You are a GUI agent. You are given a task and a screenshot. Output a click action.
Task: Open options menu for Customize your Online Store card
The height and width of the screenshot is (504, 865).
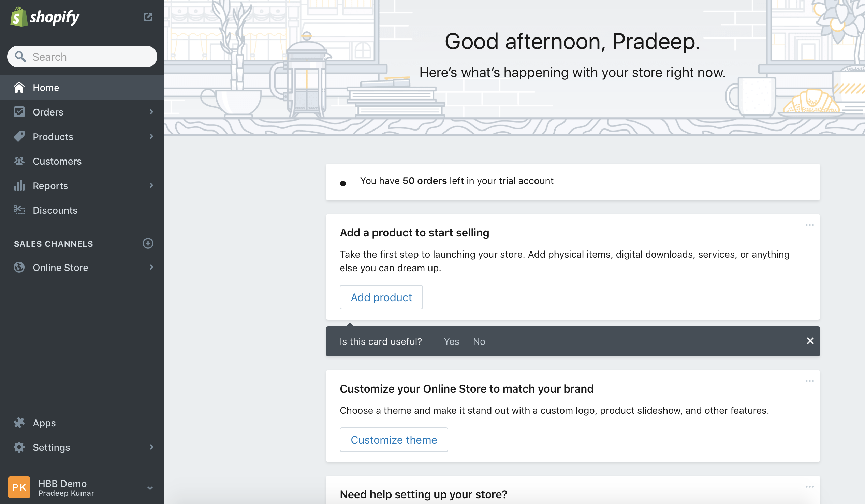point(809,381)
